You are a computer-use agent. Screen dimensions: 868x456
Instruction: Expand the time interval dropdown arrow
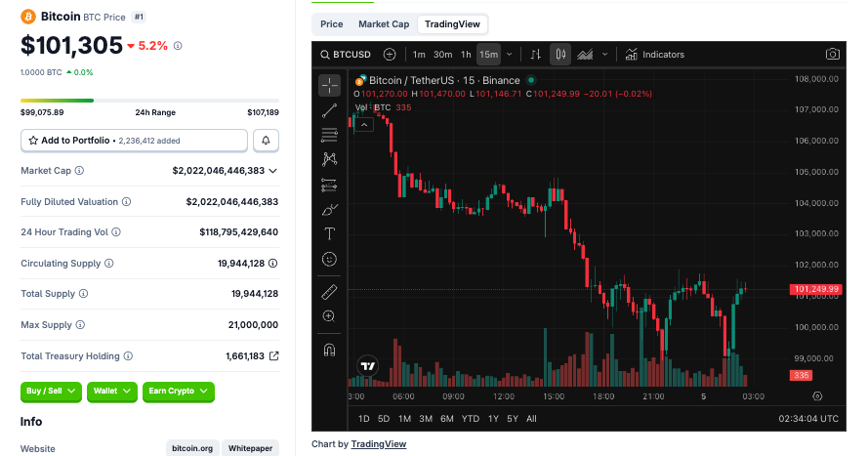pyautogui.click(x=509, y=55)
